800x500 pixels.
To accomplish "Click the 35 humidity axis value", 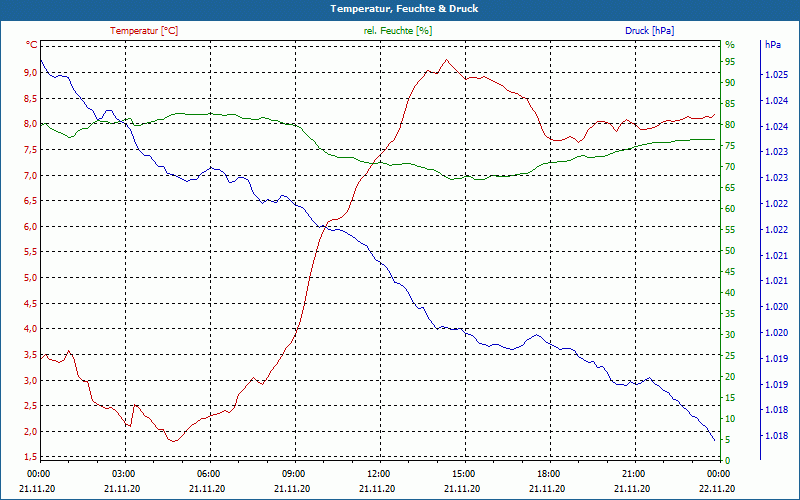I will [x=730, y=314].
